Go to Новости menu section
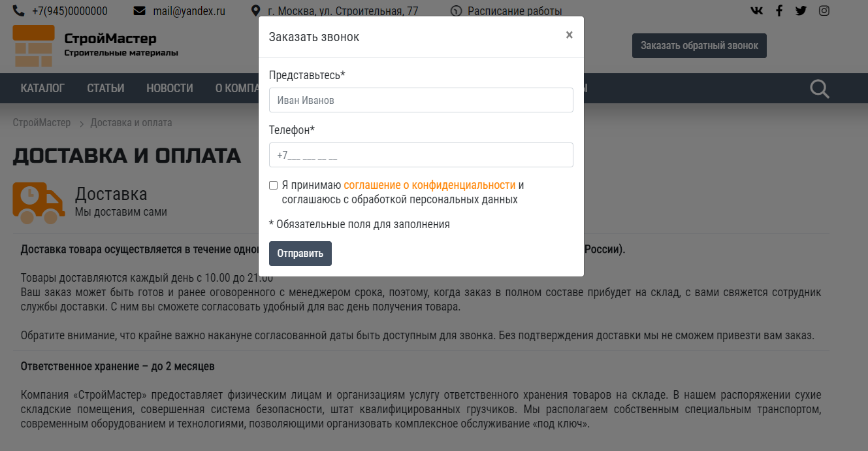 tap(170, 88)
